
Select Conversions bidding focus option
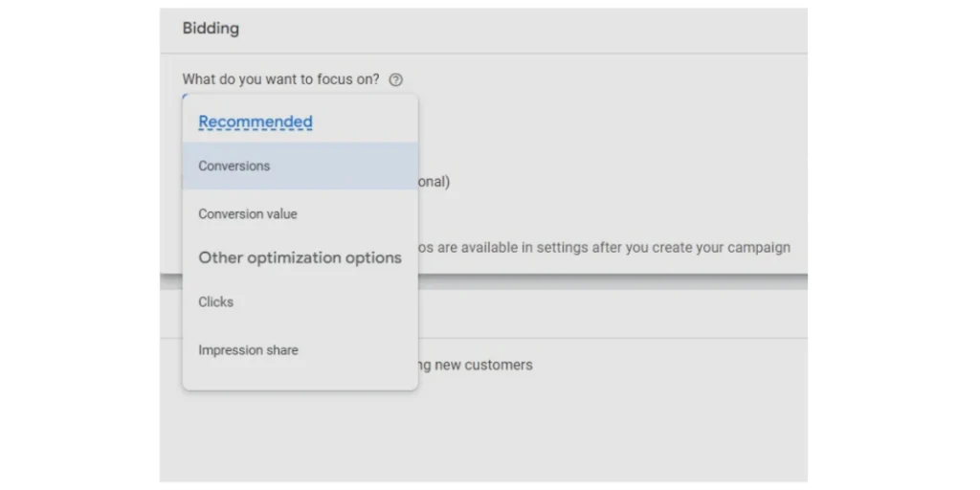(300, 166)
